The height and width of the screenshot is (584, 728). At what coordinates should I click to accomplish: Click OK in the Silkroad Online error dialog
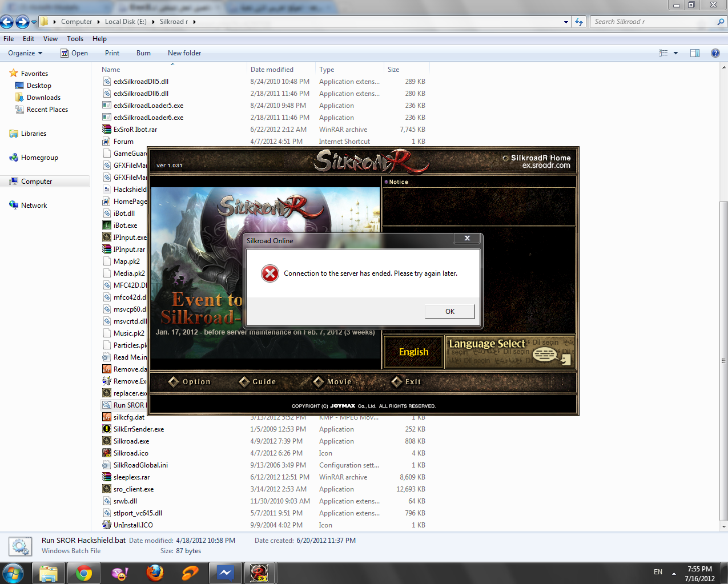[449, 311]
